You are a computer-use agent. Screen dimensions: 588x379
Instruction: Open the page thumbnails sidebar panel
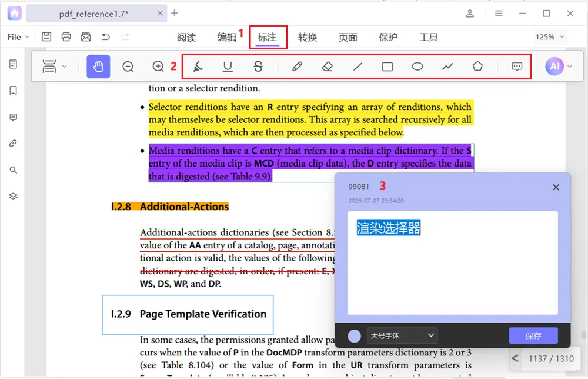click(13, 64)
